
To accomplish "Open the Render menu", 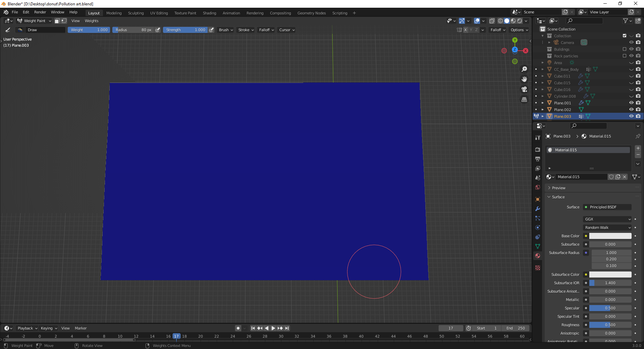I will pyautogui.click(x=40, y=12).
